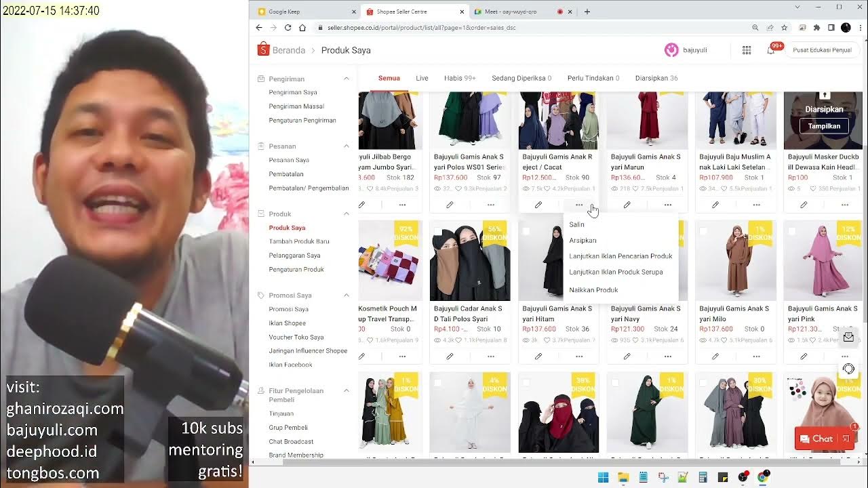
Task: Switch to the Google Keep browser tab
Action: [x=307, y=12]
